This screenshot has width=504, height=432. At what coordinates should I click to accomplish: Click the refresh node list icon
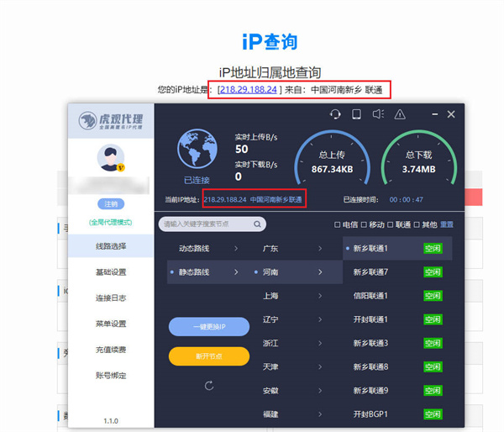tap(209, 386)
